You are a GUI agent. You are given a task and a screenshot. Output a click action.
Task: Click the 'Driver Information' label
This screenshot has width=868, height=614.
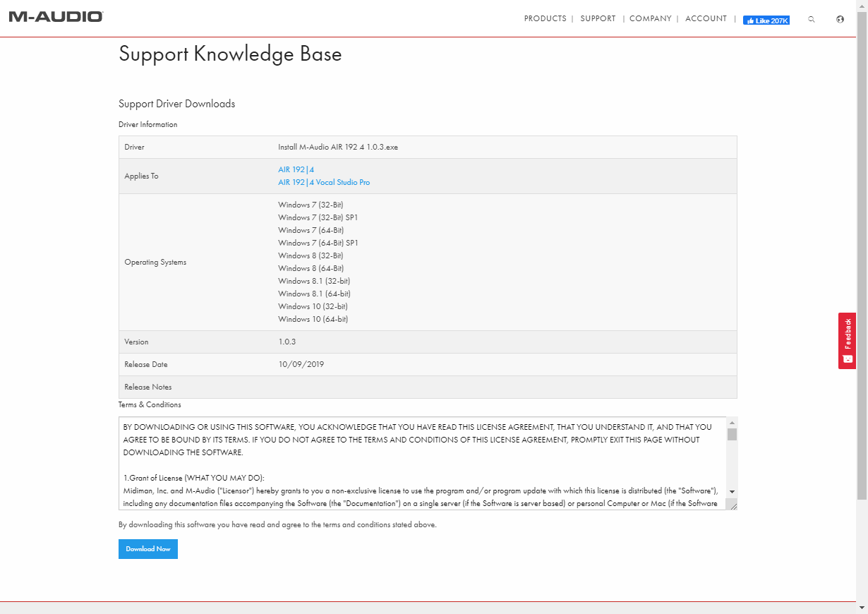[x=148, y=124]
